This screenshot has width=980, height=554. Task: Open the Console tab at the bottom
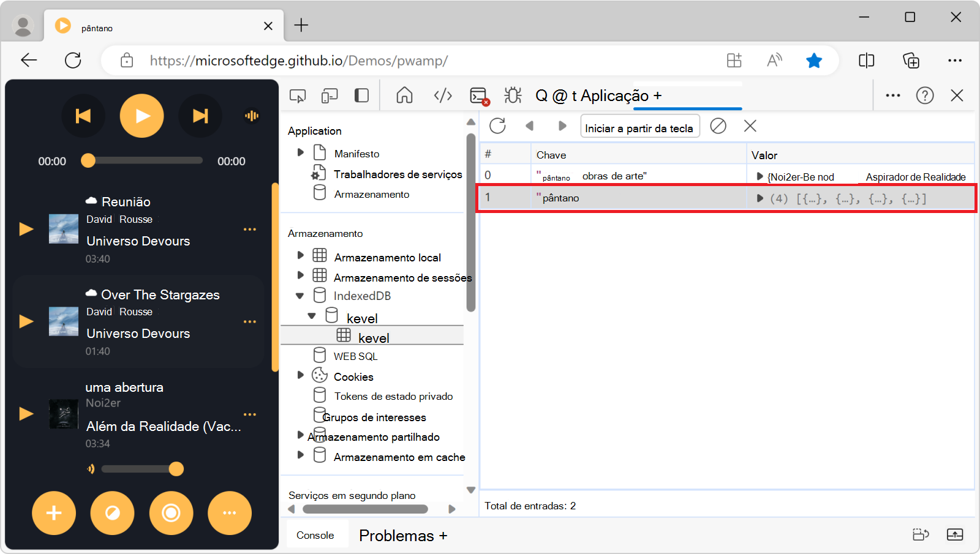coord(317,534)
